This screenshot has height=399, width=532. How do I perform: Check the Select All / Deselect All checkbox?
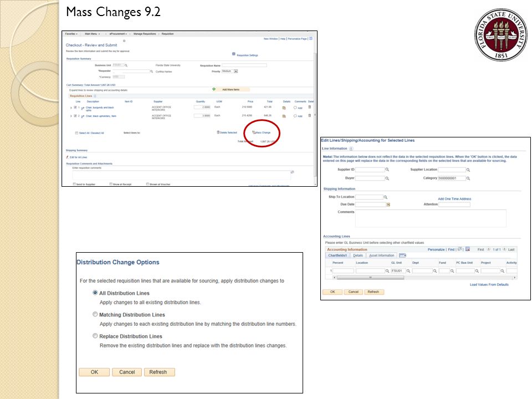76,133
